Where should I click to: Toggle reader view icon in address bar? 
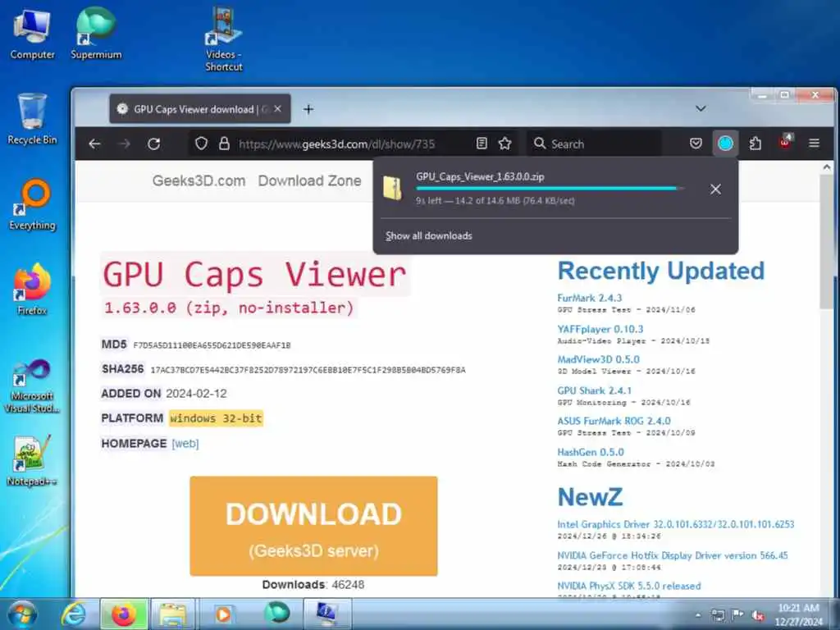482,144
